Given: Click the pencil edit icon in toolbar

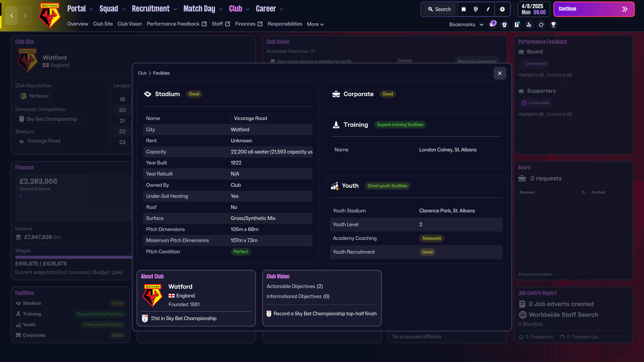Looking at the screenshot, I should (488, 9).
